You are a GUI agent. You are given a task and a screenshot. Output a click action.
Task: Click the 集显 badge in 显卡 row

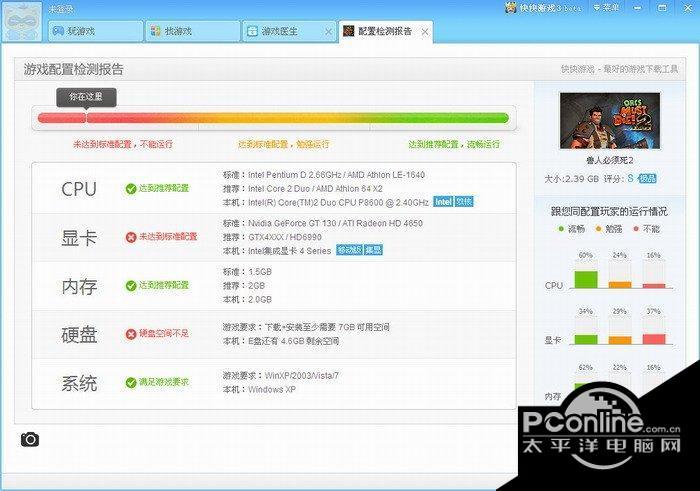pyautogui.click(x=374, y=250)
